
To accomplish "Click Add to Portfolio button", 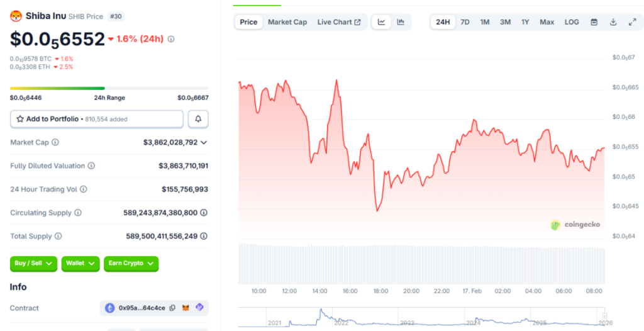I will click(96, 119).
